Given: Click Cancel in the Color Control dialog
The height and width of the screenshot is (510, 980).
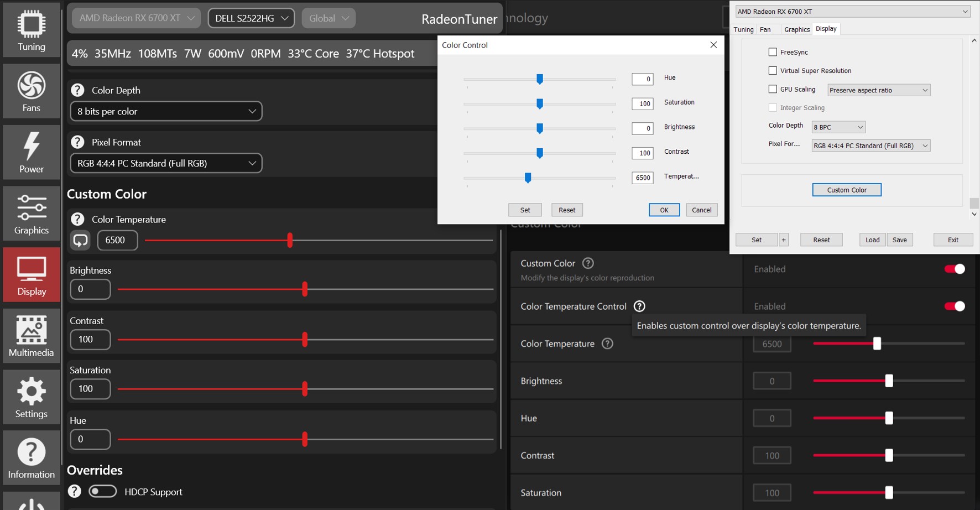Looking at the screenshot, I should point(702,210).
